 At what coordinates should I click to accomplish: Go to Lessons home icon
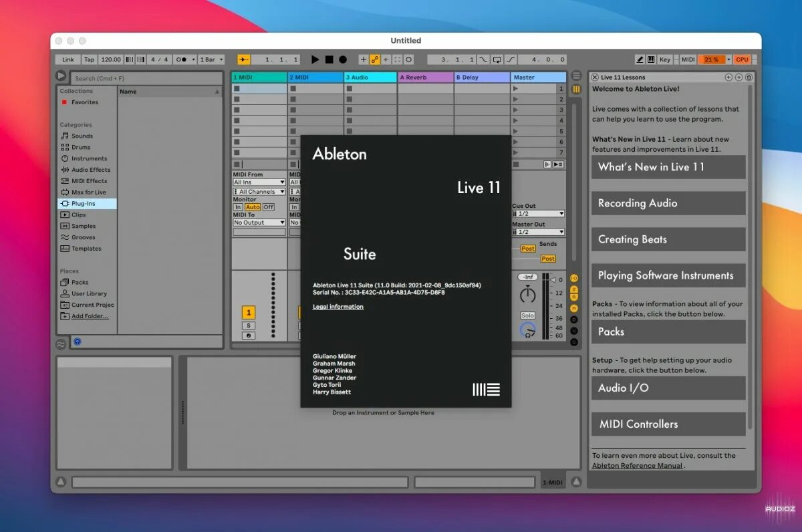pyautogui.click(x=749, y=77)
